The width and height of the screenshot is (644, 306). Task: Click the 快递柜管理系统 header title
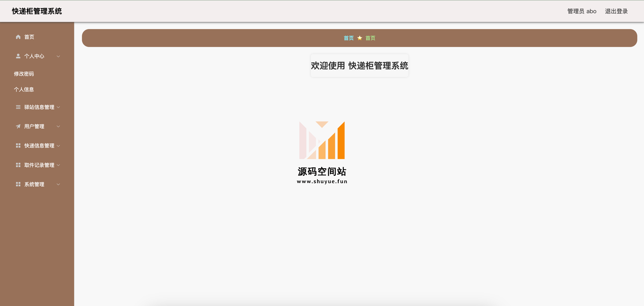tap(37, 11)
